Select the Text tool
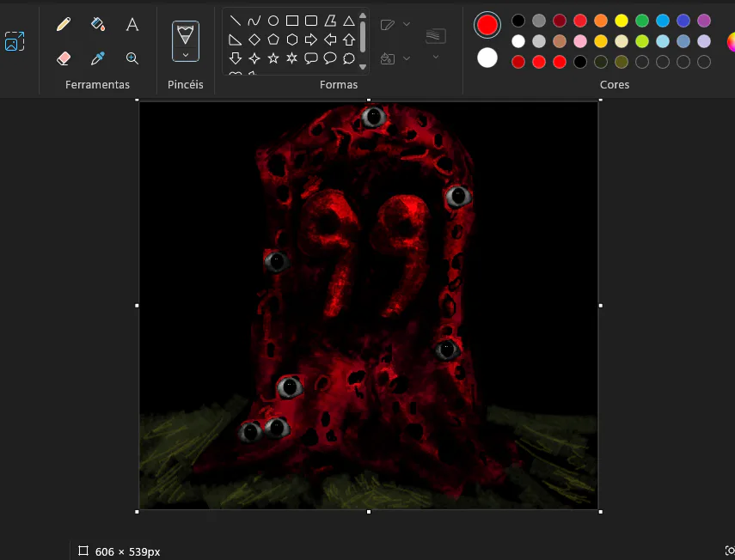This screenshot has width=735, height=560. (132, 24)
